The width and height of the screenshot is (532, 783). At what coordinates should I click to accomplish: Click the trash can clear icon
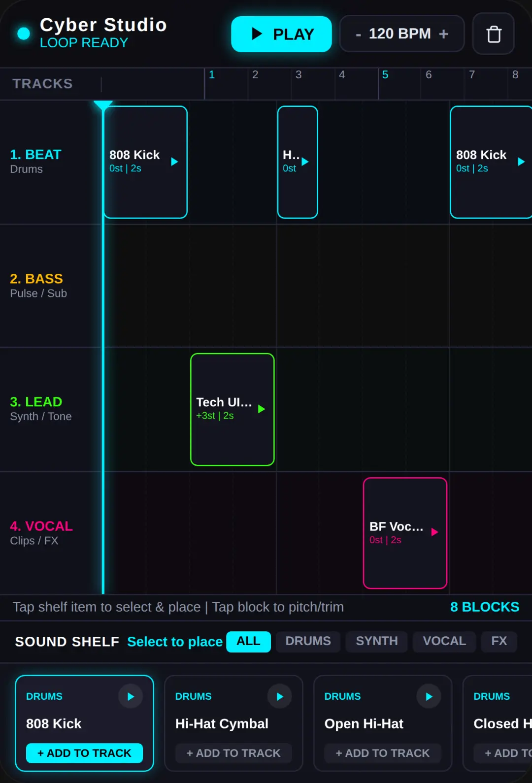click(x=494, y=34)
